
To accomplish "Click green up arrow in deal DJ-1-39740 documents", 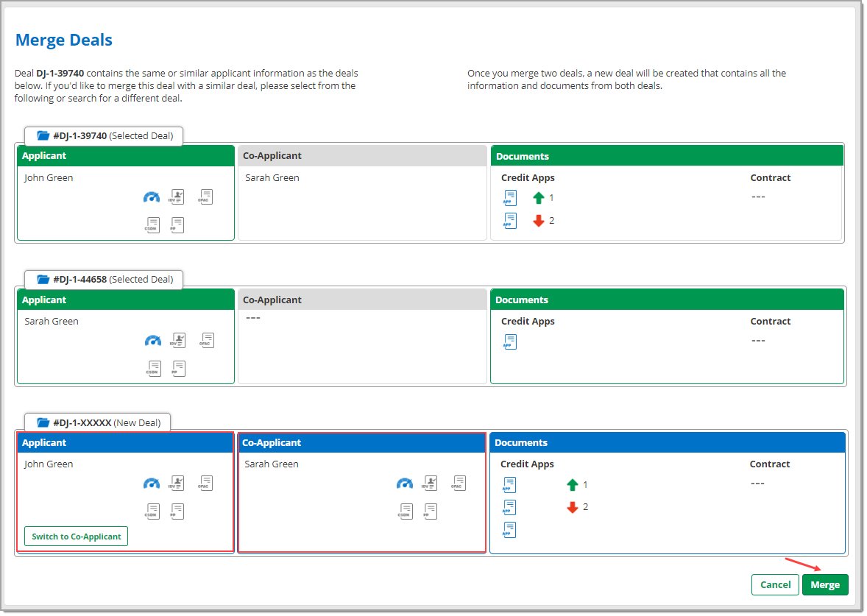I will tap(539, 198).
